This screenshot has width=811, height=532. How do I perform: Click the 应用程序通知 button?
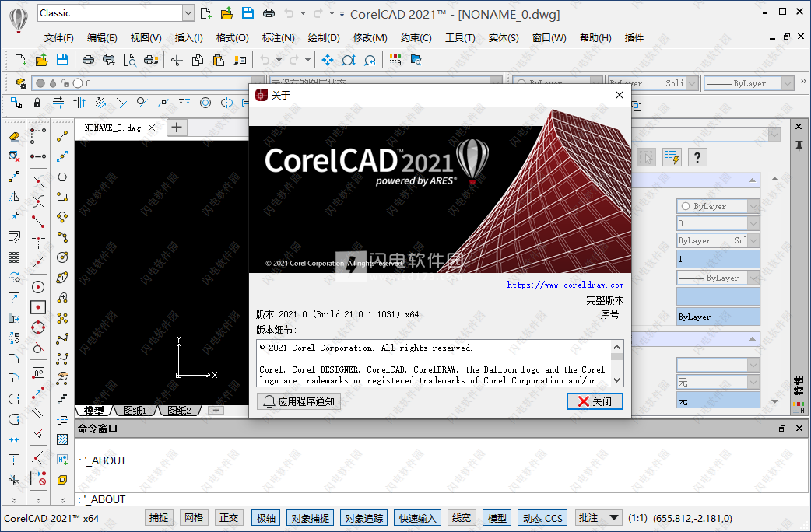pos(299,401)
